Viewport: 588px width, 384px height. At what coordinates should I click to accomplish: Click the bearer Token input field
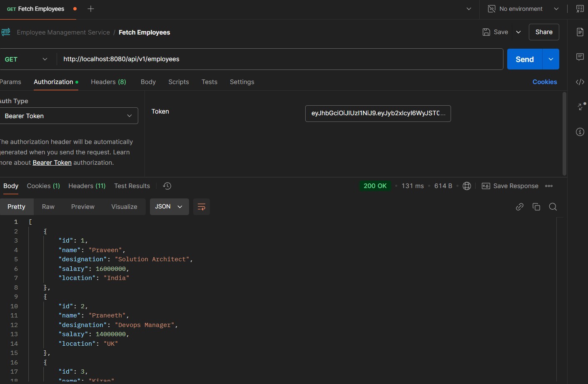(378, 114)
